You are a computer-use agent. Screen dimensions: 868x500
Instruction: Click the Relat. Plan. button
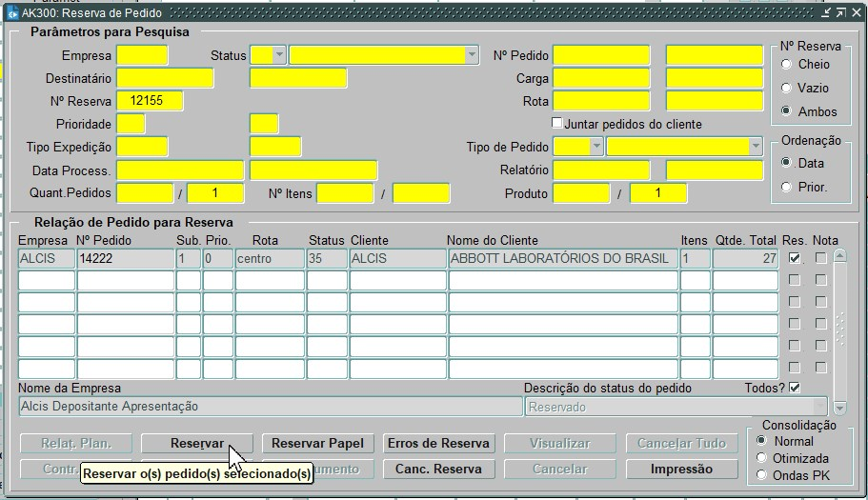pyautogui.click(x=76, y=443)
